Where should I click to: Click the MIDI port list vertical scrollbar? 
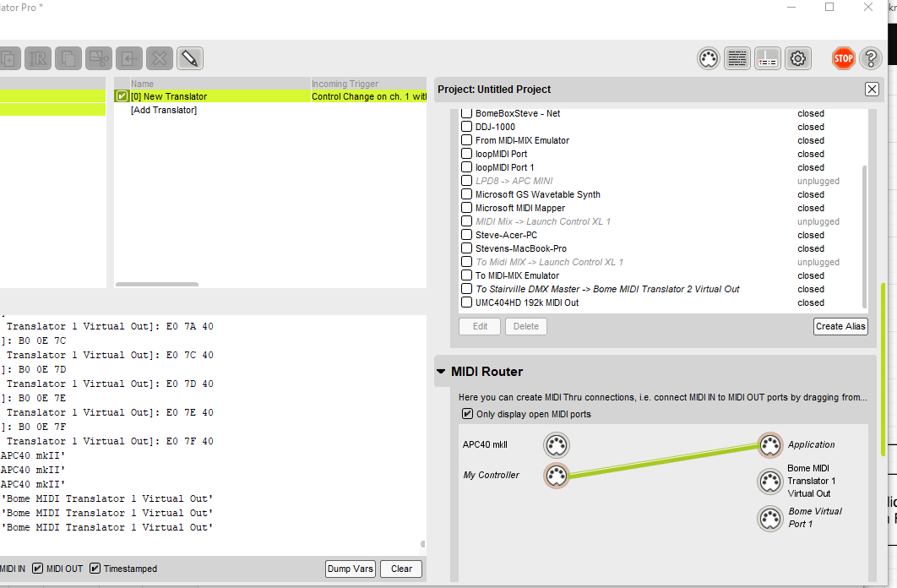point(864,237)
